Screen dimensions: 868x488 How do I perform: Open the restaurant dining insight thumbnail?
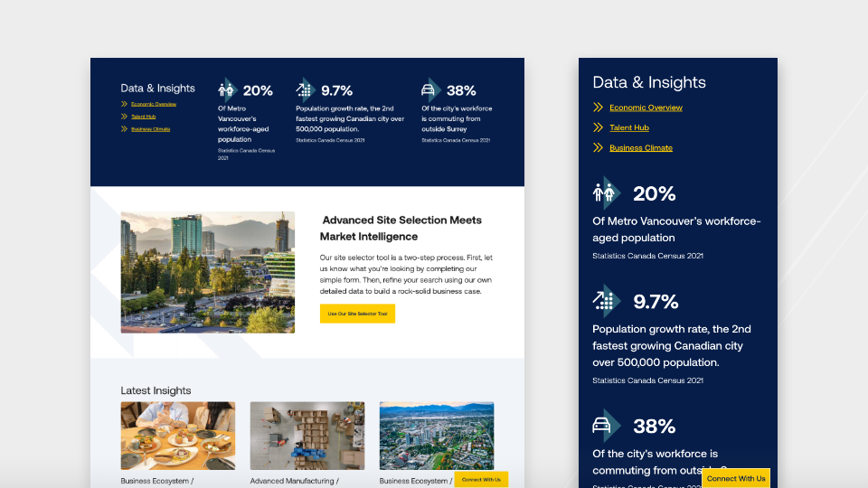(x=178, y=436)
